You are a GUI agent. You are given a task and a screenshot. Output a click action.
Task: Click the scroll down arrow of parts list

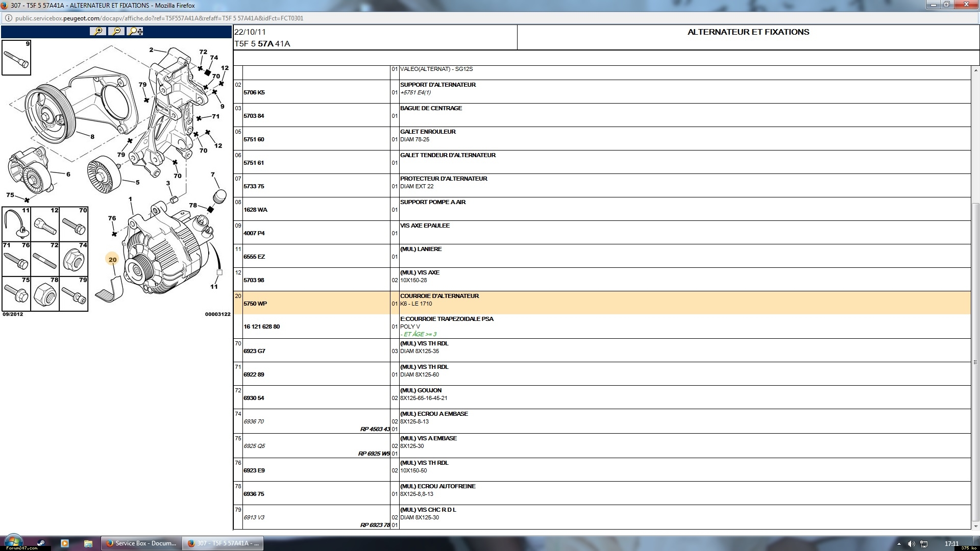975,526
